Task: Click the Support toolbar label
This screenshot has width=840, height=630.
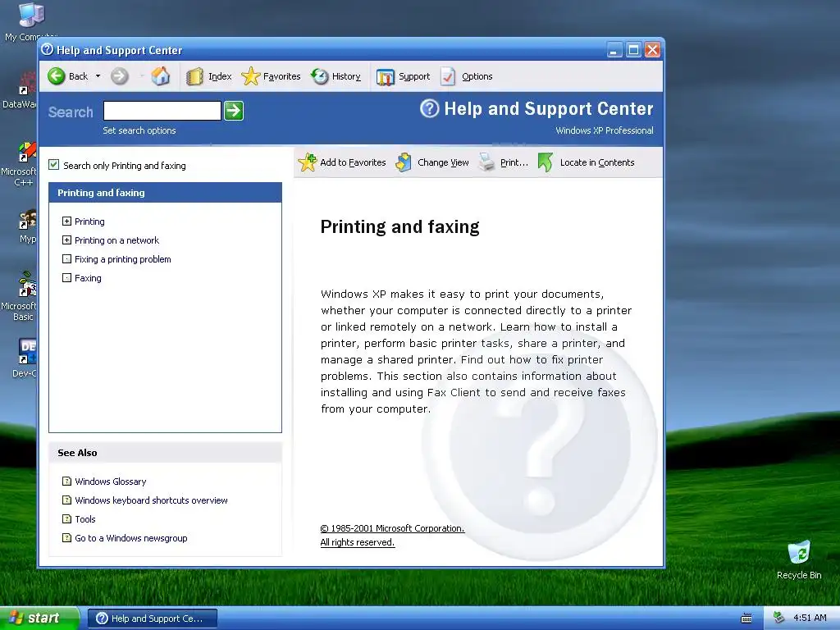Action: click(414, 76)
